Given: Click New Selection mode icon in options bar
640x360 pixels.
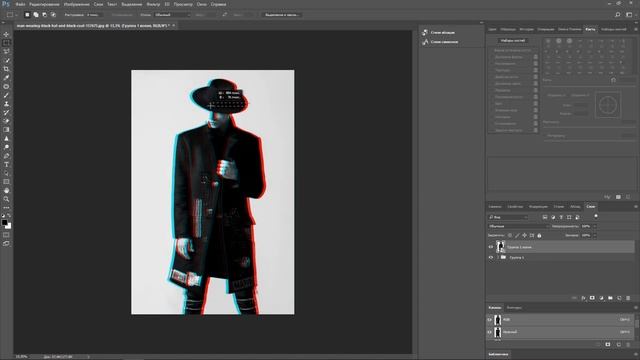Looking at the screenshot, I should (27, 15).
